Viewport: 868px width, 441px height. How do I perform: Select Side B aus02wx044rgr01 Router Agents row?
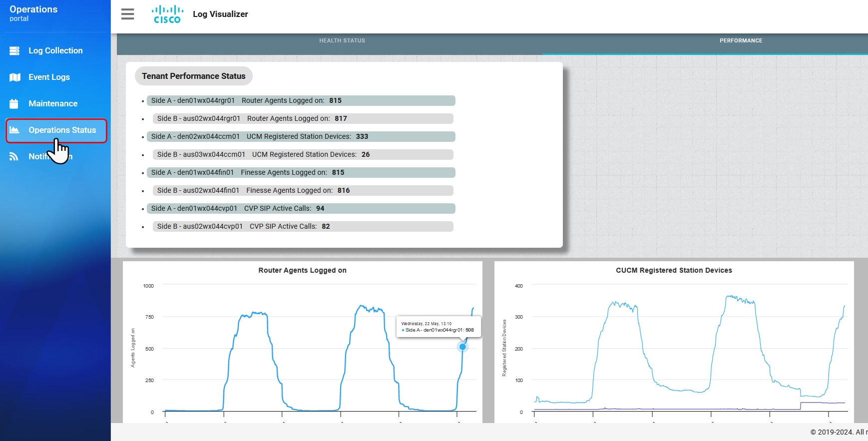point(303,118)
